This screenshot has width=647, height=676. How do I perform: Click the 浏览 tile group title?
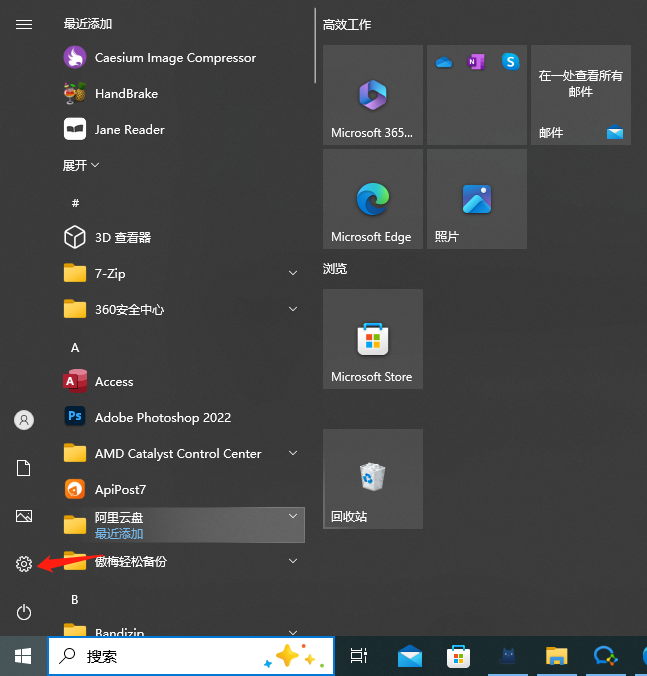335,269
